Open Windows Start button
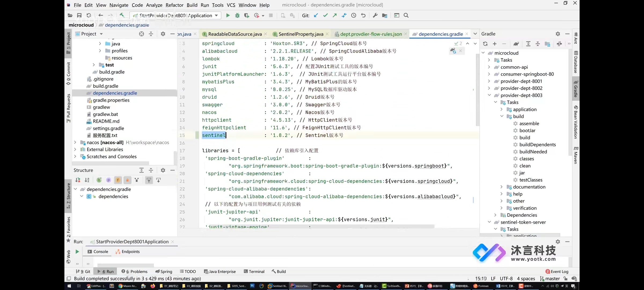Viewport: 644px width, 290px height. pos(69,286)
